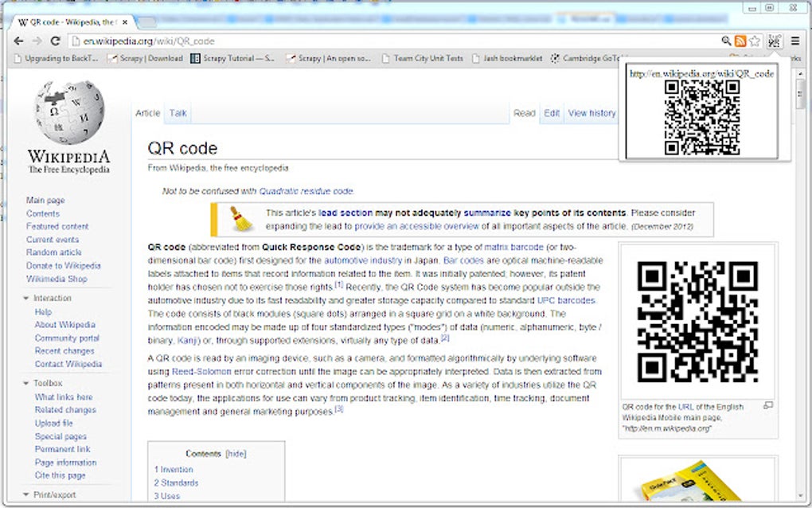Follow the matrix barcode link
This screenshot has height=508, width=812.
click(x=513, y=248)
